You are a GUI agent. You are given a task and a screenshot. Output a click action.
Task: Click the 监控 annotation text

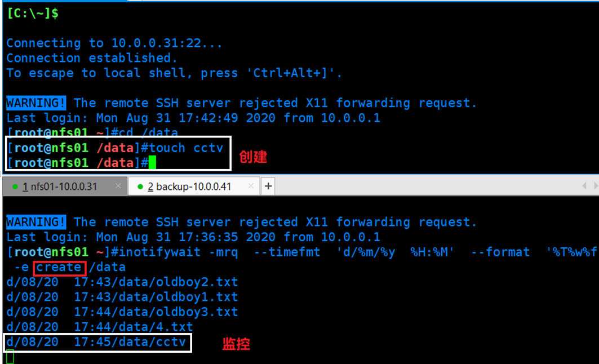[x=236, y=344]
